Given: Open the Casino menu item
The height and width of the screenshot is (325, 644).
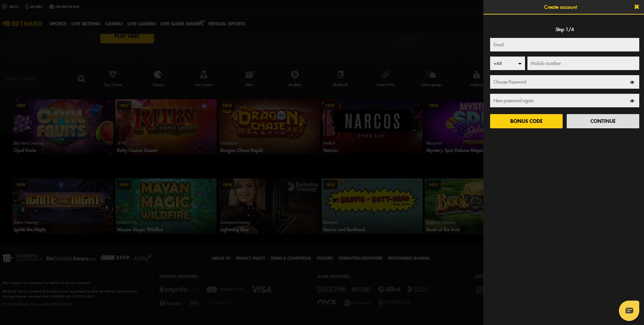Looking at the screenshot, I should [x=114, y=24].
